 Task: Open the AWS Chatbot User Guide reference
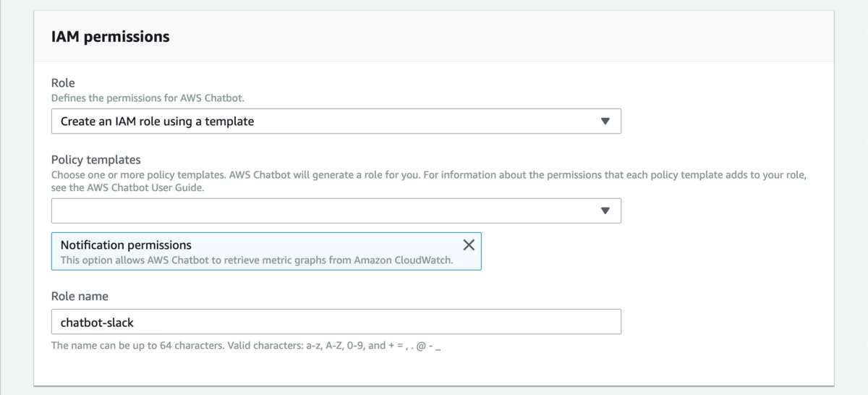click(127, 188)
